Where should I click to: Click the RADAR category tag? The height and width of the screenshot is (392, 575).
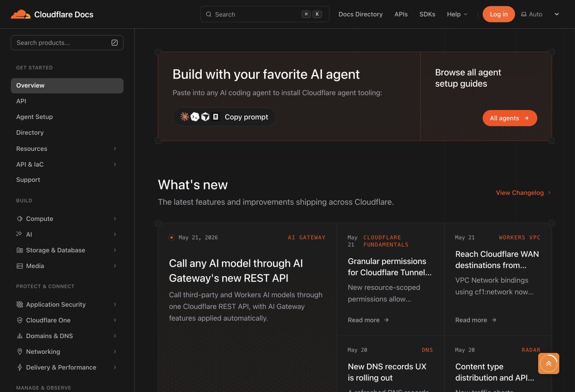(531, 350)
